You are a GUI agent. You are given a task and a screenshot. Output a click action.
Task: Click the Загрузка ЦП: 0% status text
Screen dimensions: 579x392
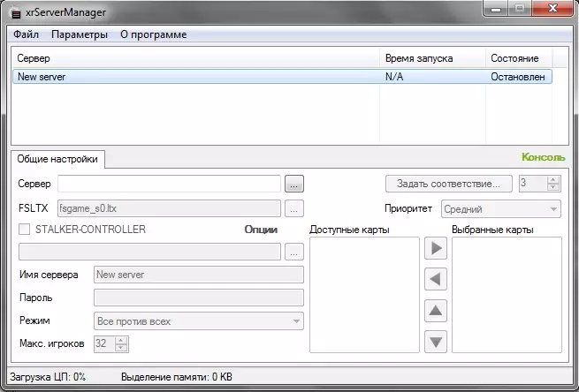48,377
